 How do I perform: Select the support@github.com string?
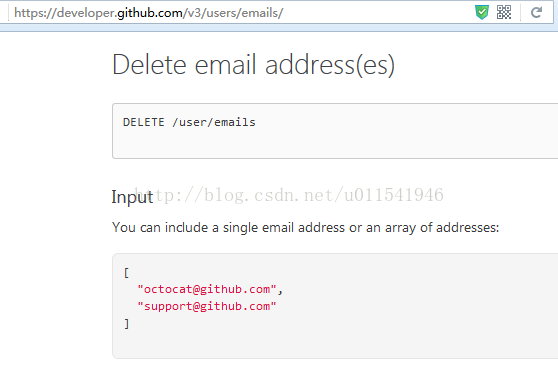click(x=207, y=306)
